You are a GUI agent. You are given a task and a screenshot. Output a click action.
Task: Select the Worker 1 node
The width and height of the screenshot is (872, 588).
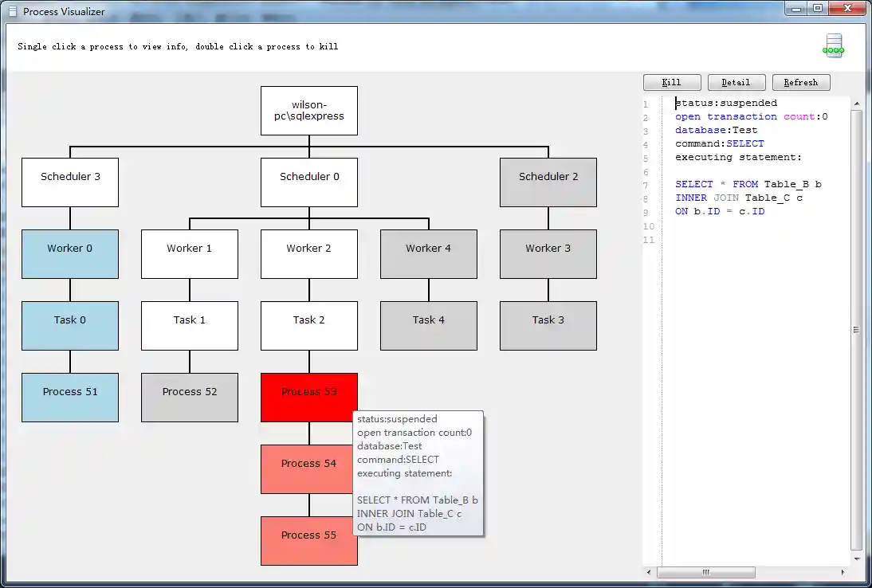tap(190, 253)
